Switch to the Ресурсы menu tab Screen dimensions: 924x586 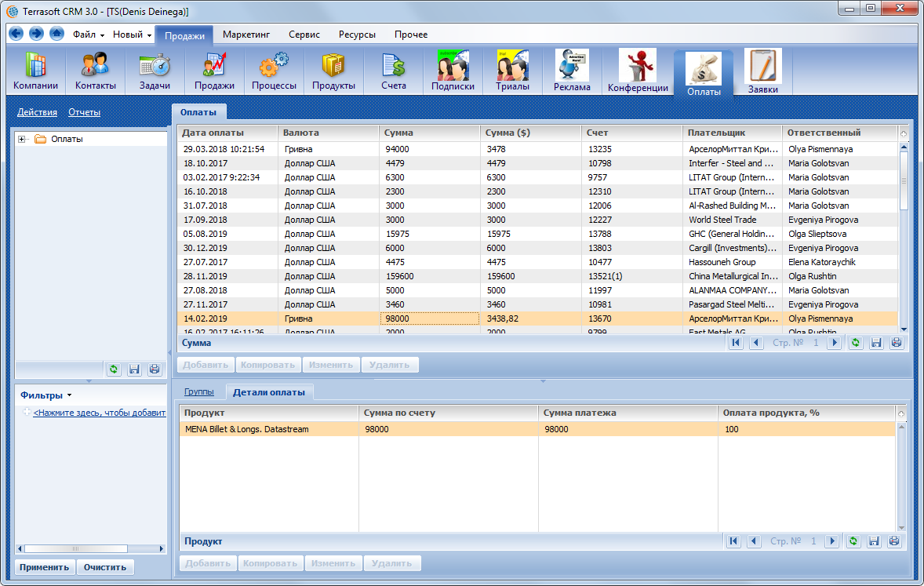coord(357,35)
